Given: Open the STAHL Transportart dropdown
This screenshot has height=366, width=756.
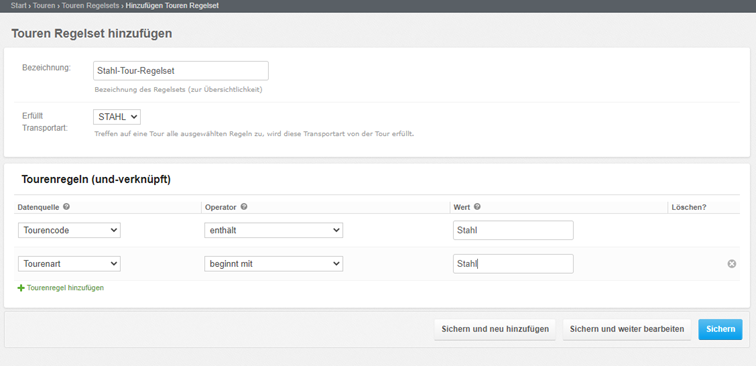Looking at the screenshot, I should pos(117,117).
